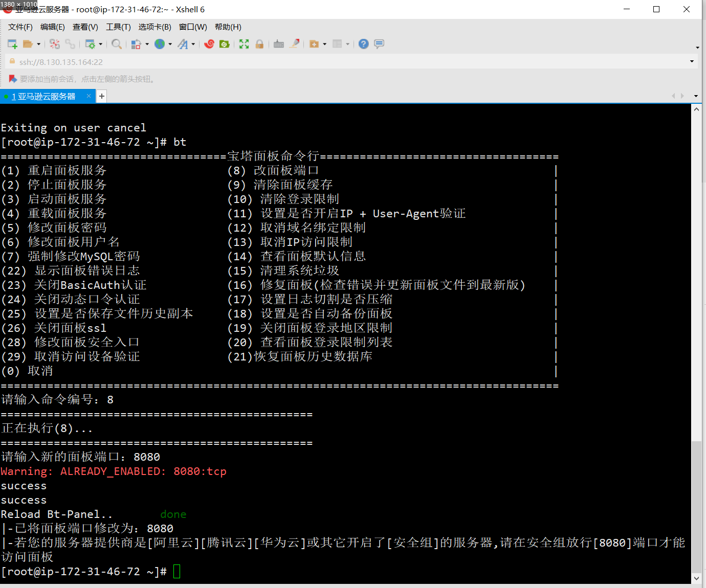Expand the Open folder dropdown arrow
This screenshot has height=588, width=706.
pos(38,44)
